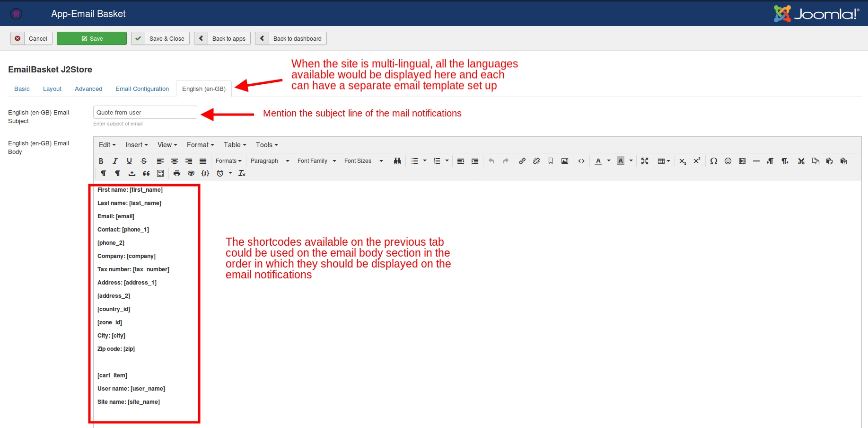Image resolution: width=868 pixels, height=428 pixels.
Task: Open the Insert menu of the editor
Action: click(x=136, y=145)
